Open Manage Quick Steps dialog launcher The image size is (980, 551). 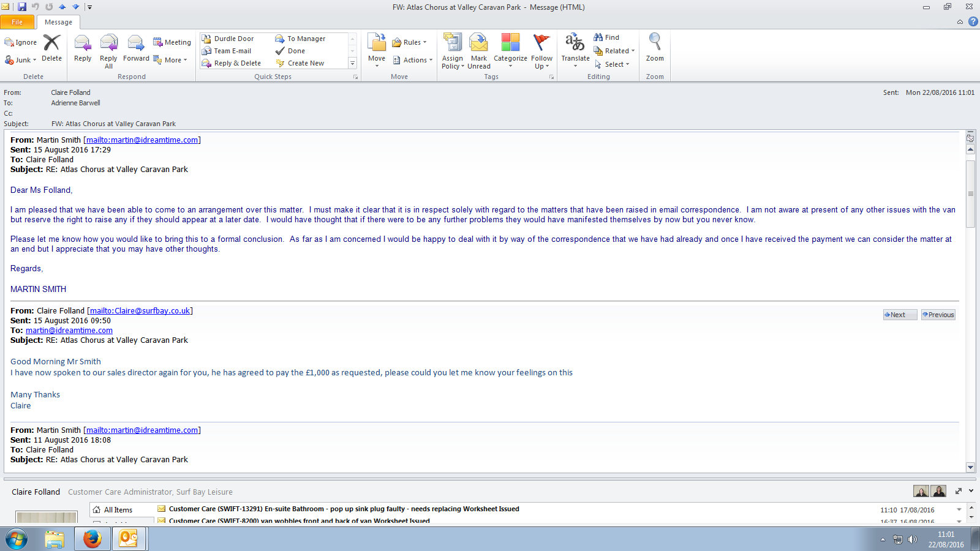[x=355, y=77]
